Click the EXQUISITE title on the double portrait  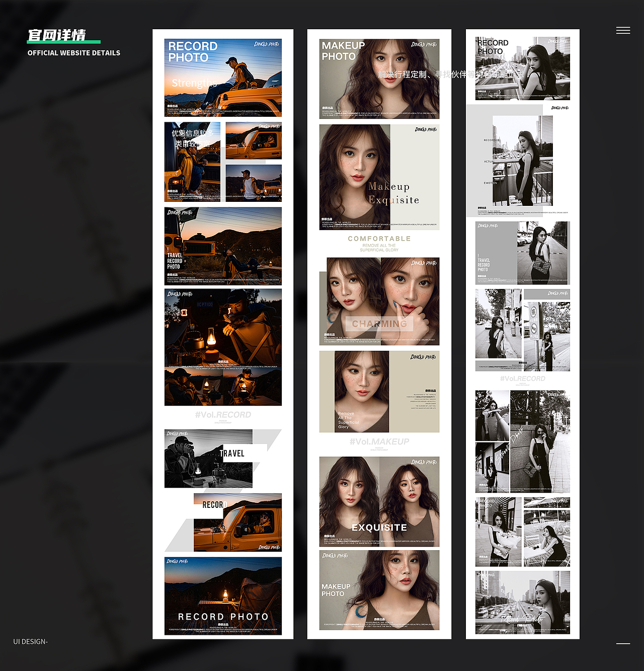click(379, 528)
